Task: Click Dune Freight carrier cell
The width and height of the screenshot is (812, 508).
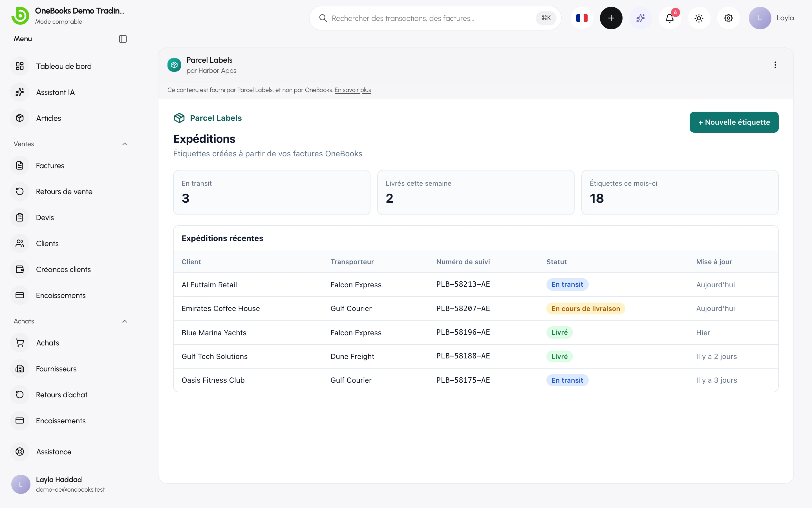Action: click(x=352, y=356)
